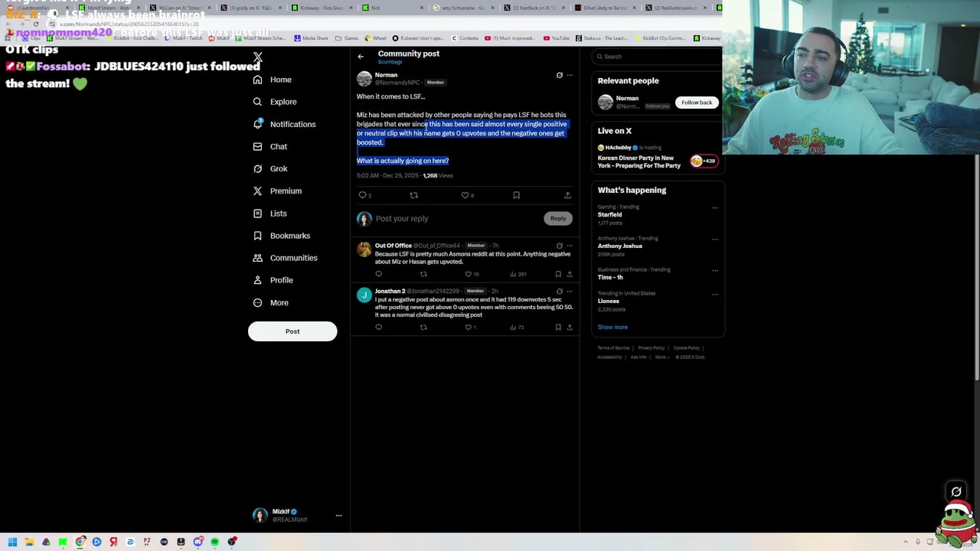
Task: Click the Search box at top right
Action: pyautogui.click(x=657, y=57)
